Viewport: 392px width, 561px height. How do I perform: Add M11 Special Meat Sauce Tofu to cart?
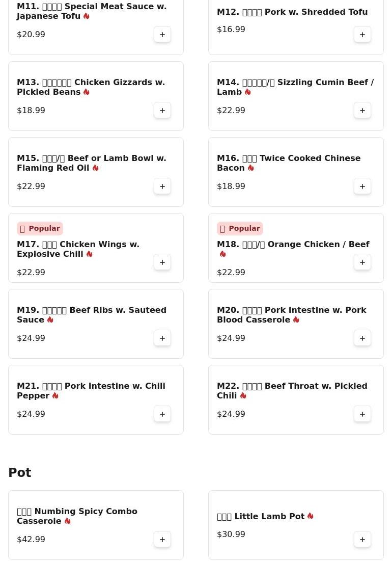point(162,35)
